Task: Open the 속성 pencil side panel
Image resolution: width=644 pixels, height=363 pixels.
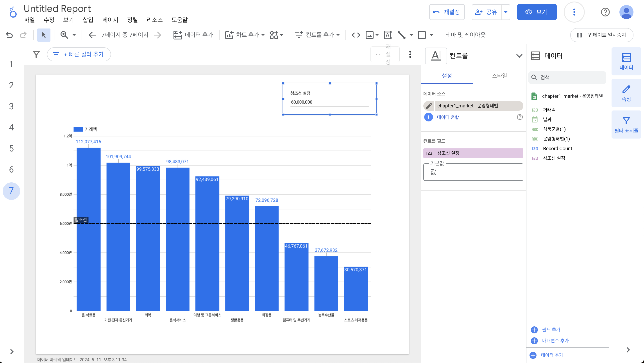Action: (626, 93)
